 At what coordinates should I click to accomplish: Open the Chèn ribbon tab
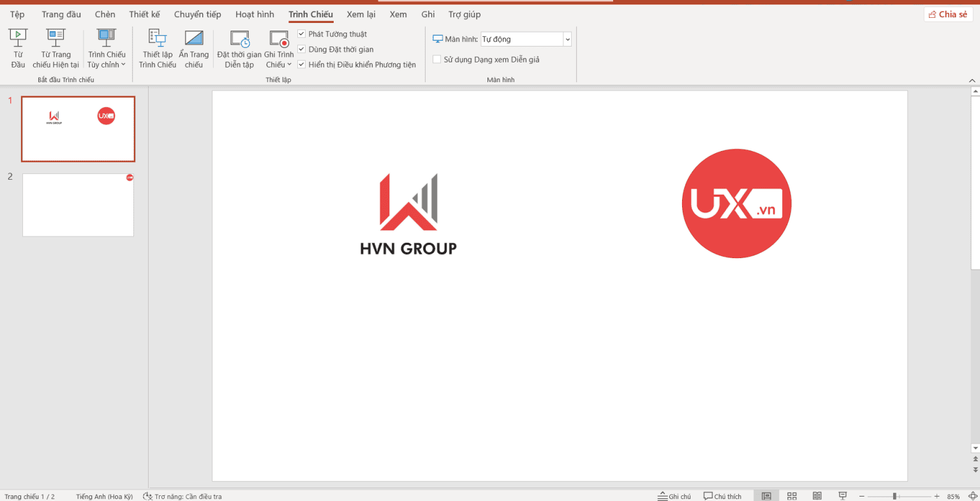[105, 13]
